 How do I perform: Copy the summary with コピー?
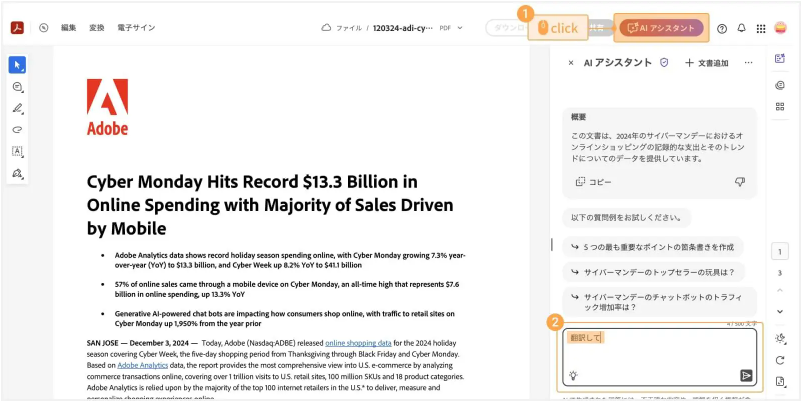(593, 182)
